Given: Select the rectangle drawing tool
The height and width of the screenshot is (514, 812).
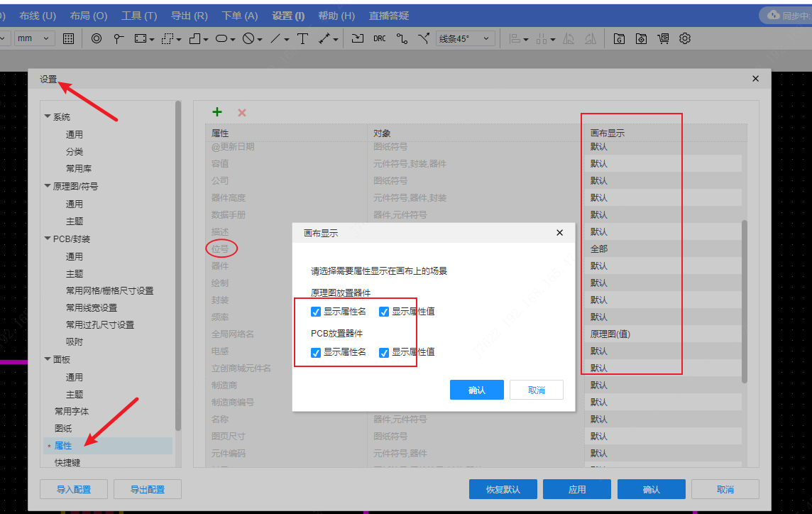Looking at the screenshot, I should (141, 38).
